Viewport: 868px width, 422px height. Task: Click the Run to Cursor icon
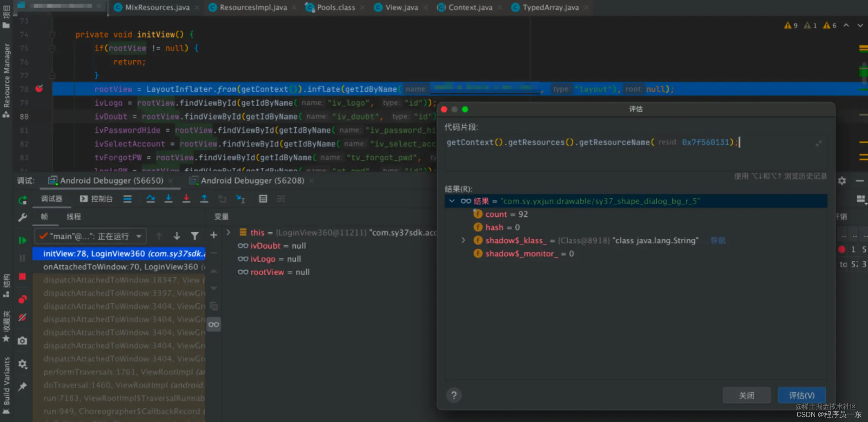click(x=240, y=198)
